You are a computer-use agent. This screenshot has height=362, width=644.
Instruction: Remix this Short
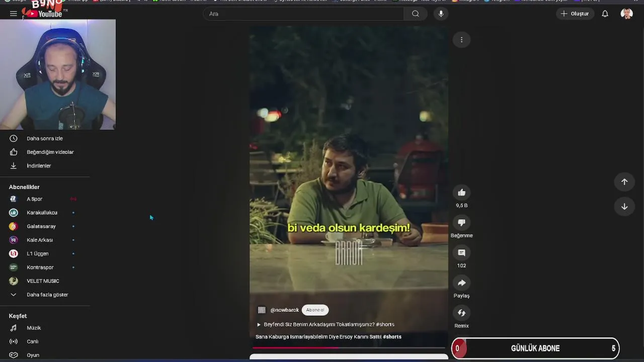[x=461, y=313]
